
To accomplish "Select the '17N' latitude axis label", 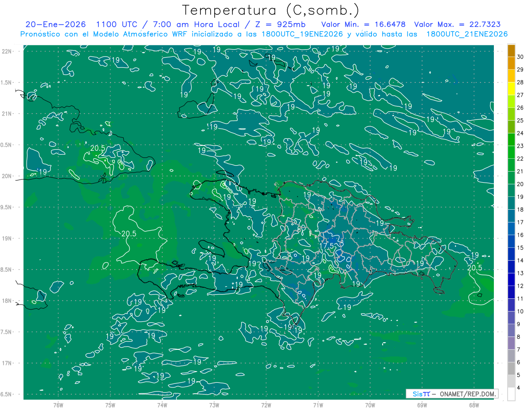I will pos(7,364).
